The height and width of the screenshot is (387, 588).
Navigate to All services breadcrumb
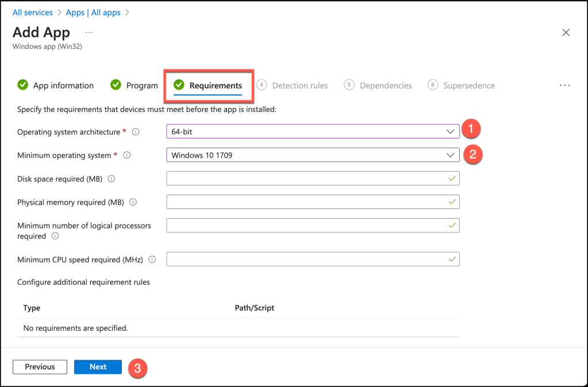pyautogui.click(x=32, y=12)
